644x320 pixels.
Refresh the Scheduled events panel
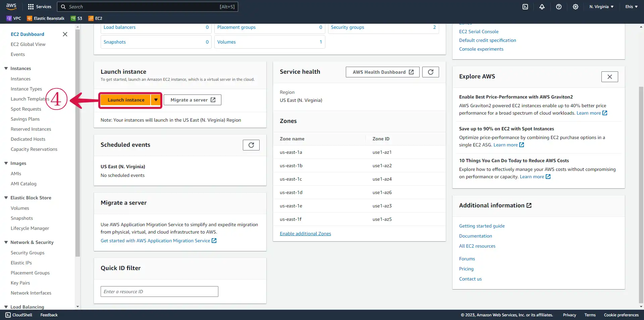251,145
